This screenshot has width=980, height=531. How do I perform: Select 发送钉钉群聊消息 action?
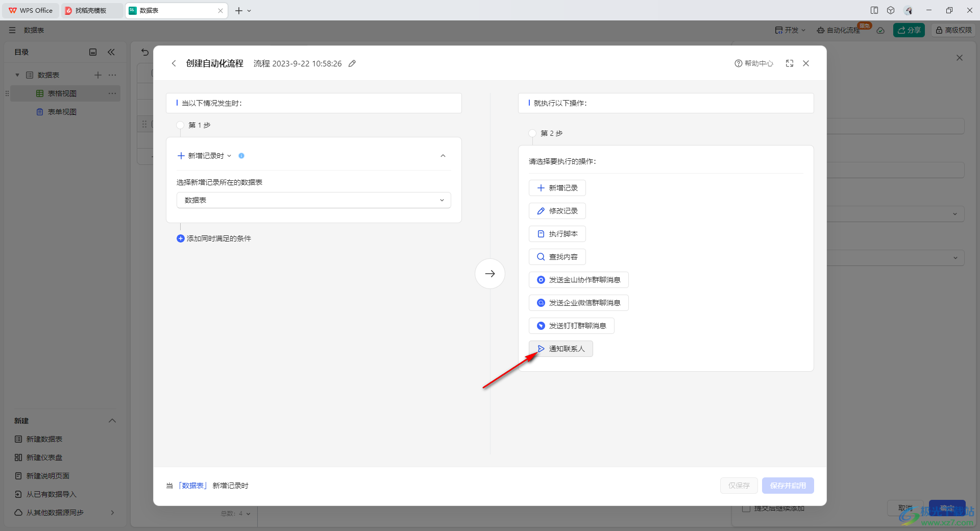pyautogui.click(x=572, y=326)
